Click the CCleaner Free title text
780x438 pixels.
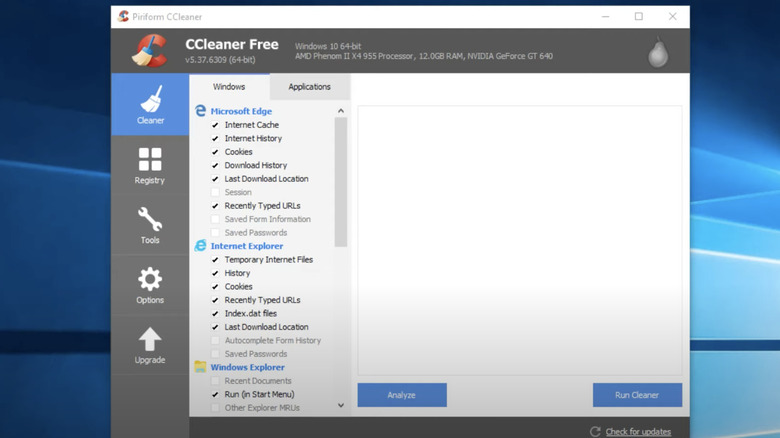click(232, 44)
